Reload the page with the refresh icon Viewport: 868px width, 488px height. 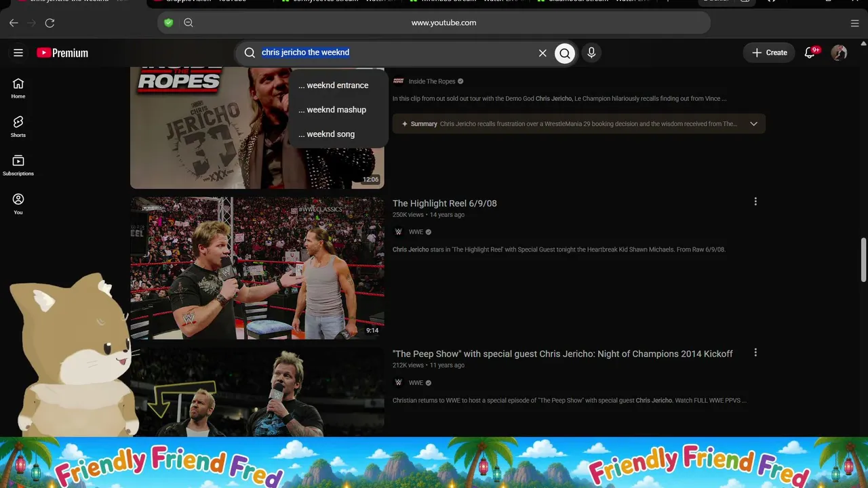[x=50, y=23]
